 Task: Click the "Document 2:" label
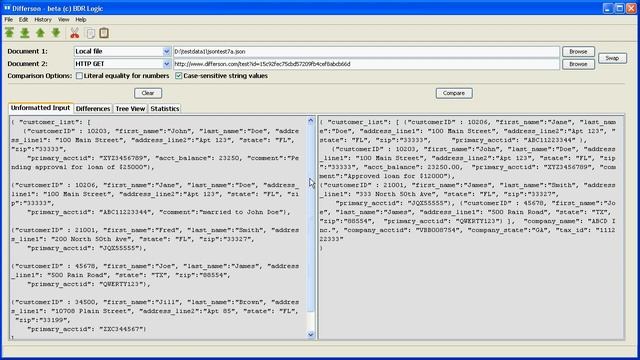pyautogui.click(x=27, y=64)
